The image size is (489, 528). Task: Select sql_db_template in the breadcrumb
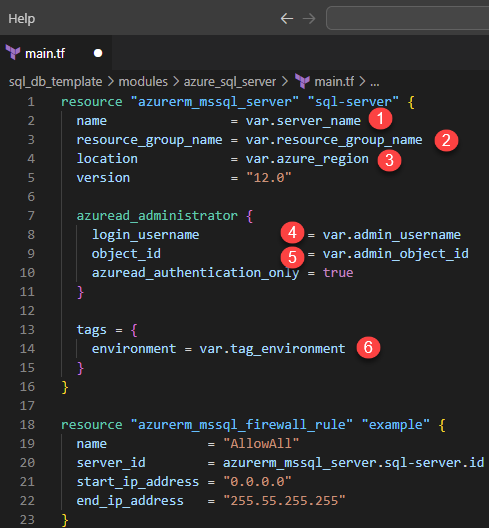coord(56,82)
